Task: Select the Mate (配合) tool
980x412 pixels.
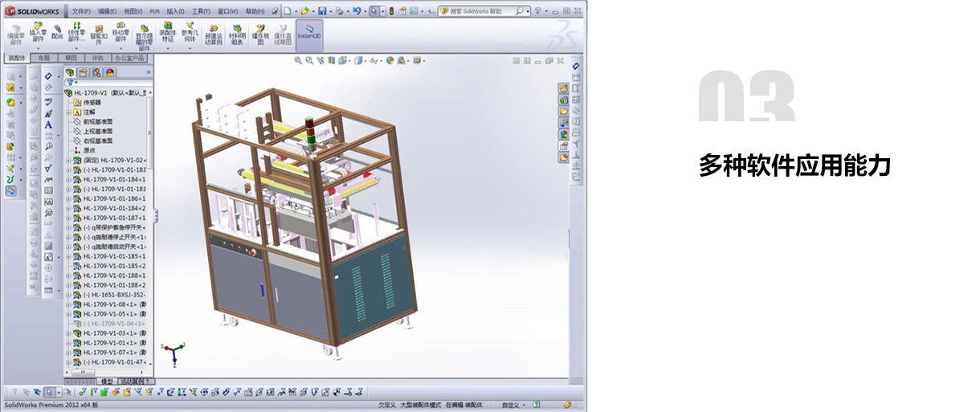Action: (x=57, y=33)
